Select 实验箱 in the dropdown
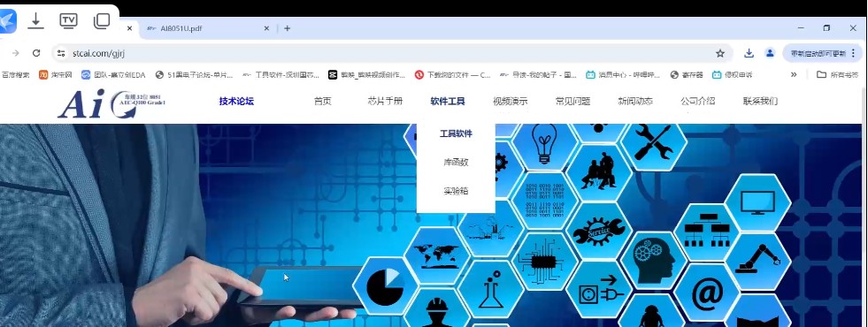The width and height of the screenshot is (868, 327). 457,191
